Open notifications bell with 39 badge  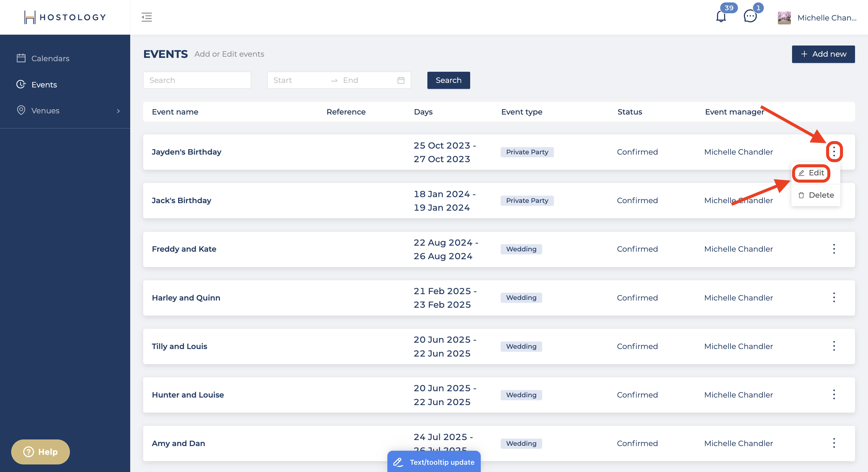pos(721,16)
